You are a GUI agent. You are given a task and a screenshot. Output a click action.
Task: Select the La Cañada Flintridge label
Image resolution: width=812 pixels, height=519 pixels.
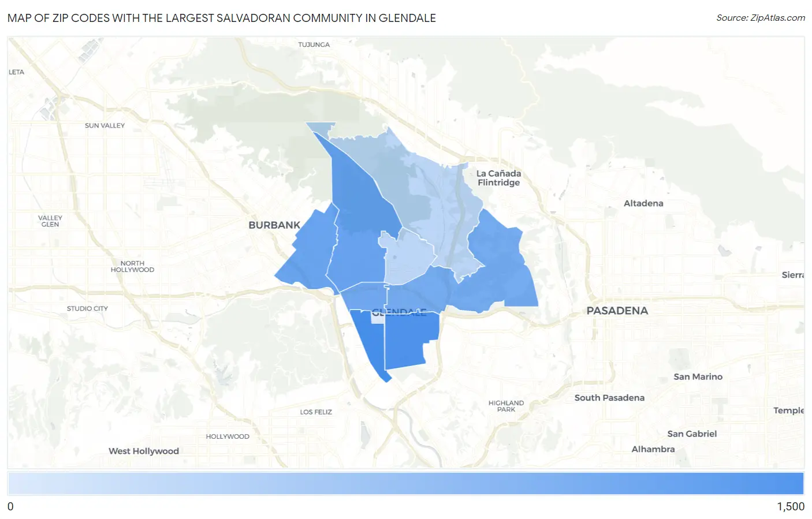pos(498,178)
